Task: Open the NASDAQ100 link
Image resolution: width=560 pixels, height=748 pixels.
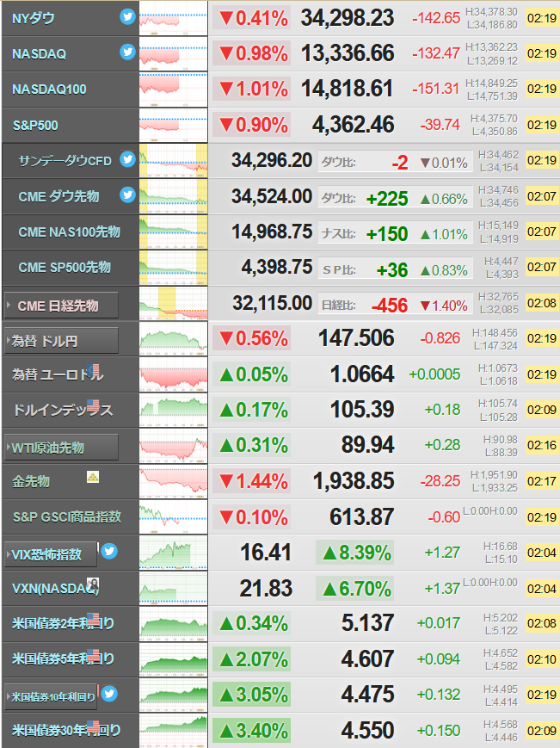Action: (x=49, y=90)
